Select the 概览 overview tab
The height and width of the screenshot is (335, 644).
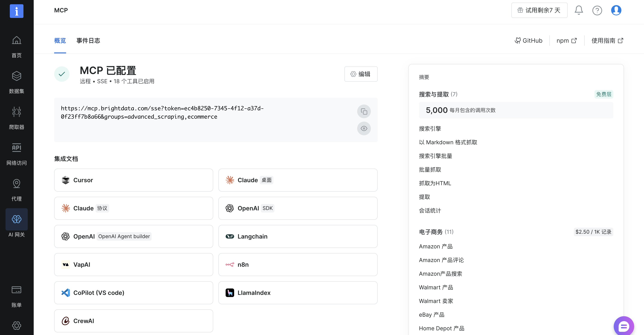(60, 41)
